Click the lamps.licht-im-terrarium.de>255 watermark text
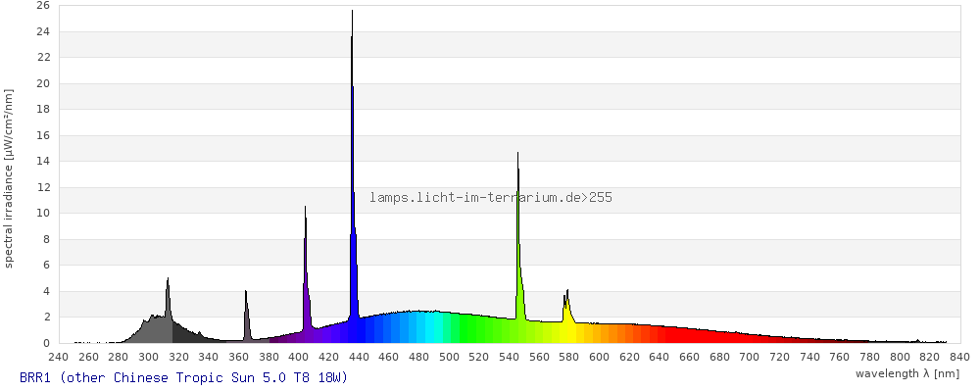 491,198
